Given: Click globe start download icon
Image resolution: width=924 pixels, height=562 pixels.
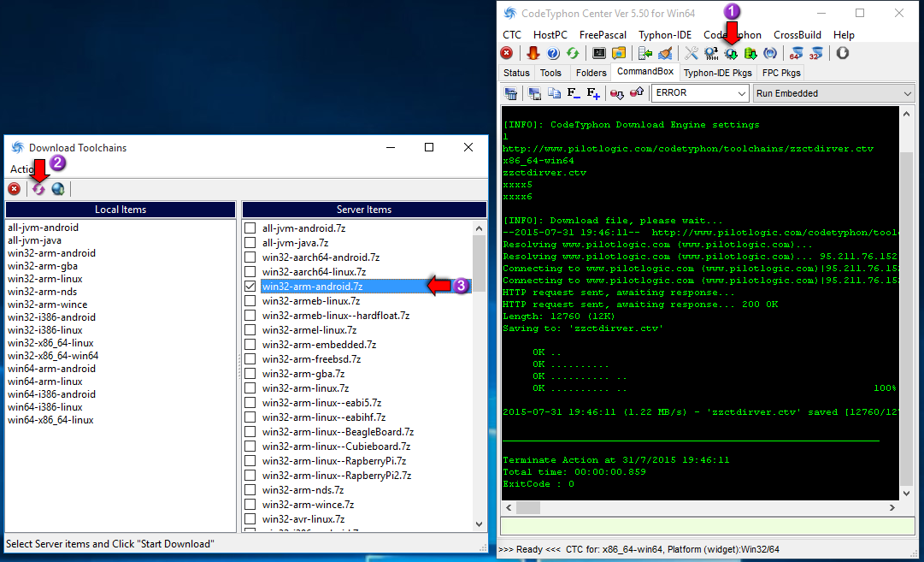Looking at the screenshot, I should click(x=58, y=189).
